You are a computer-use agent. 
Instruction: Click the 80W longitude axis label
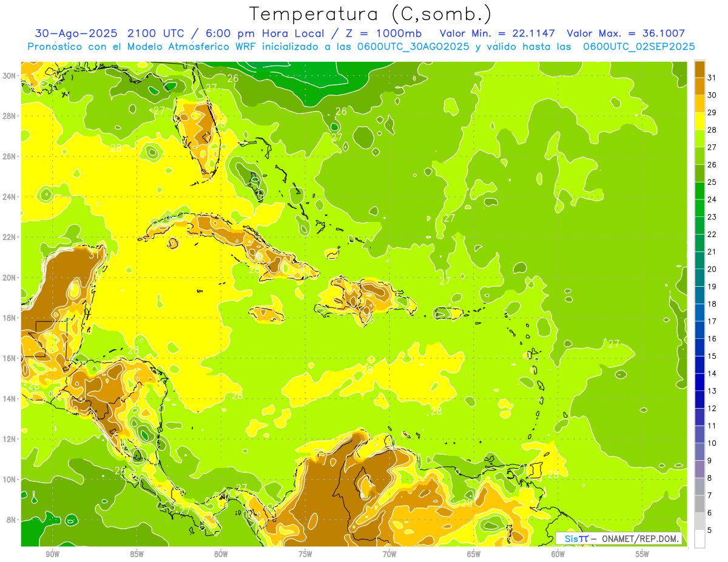[221, 554]
